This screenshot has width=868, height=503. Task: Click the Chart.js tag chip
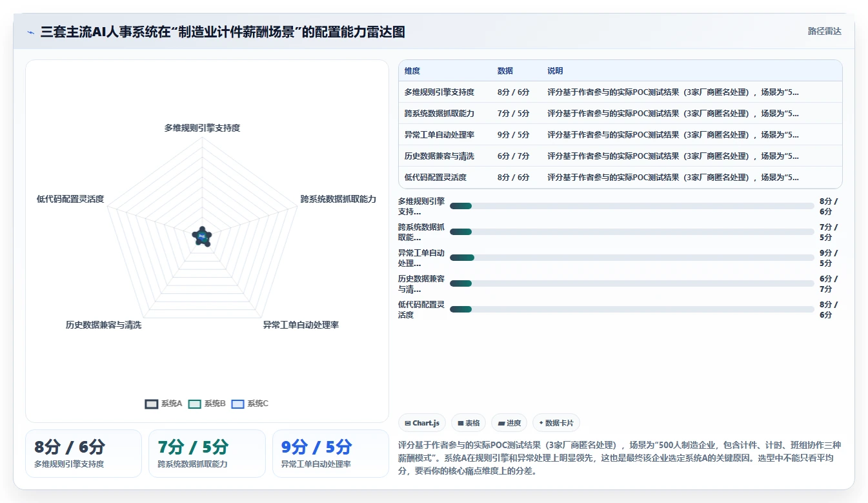(x=422, y=423)
